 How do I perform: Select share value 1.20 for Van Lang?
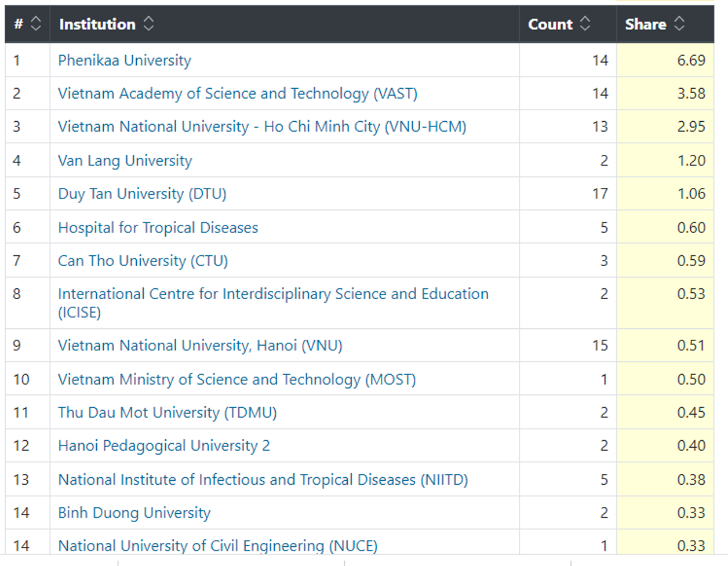pyautogui.click(x=692, y=161)
